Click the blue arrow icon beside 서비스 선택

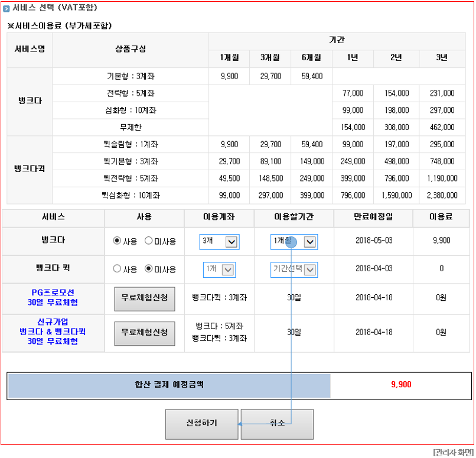[6, 8]
